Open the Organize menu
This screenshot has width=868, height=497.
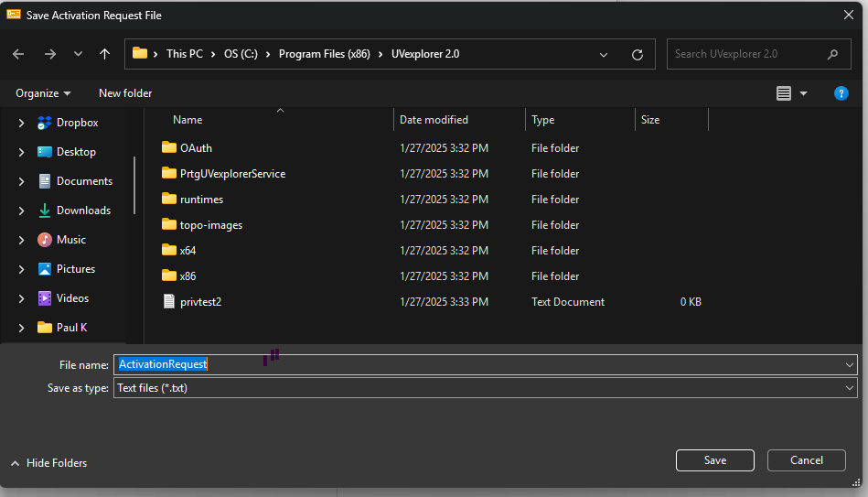[x=43, y=93]
